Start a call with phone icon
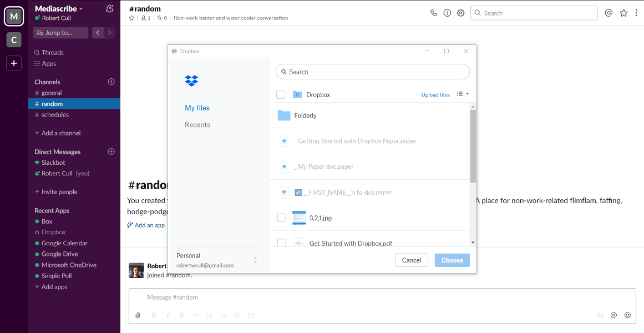644x333 pixels. tap(434, 13)
